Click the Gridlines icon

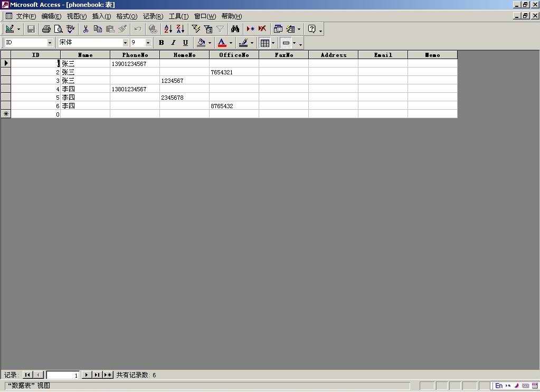point(265,43)
